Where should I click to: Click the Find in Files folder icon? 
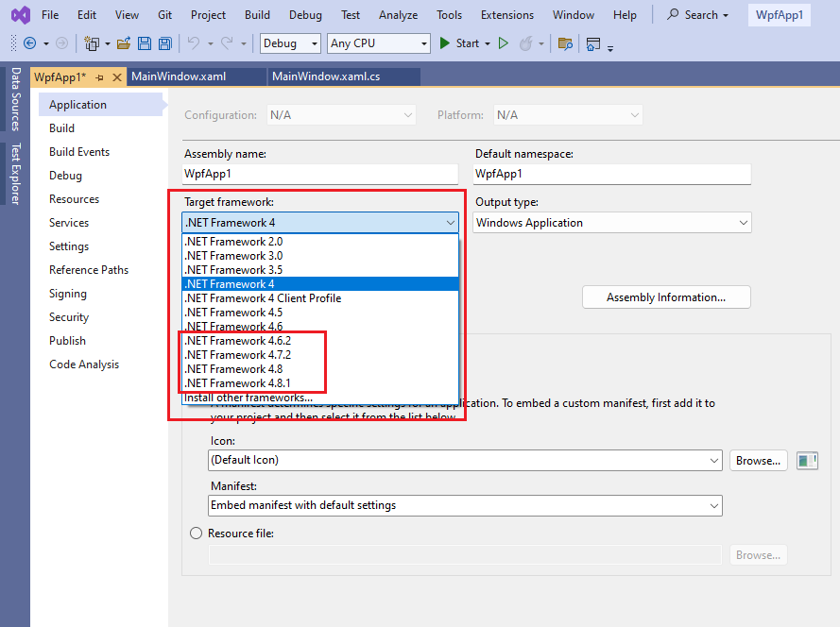point(565,43)
